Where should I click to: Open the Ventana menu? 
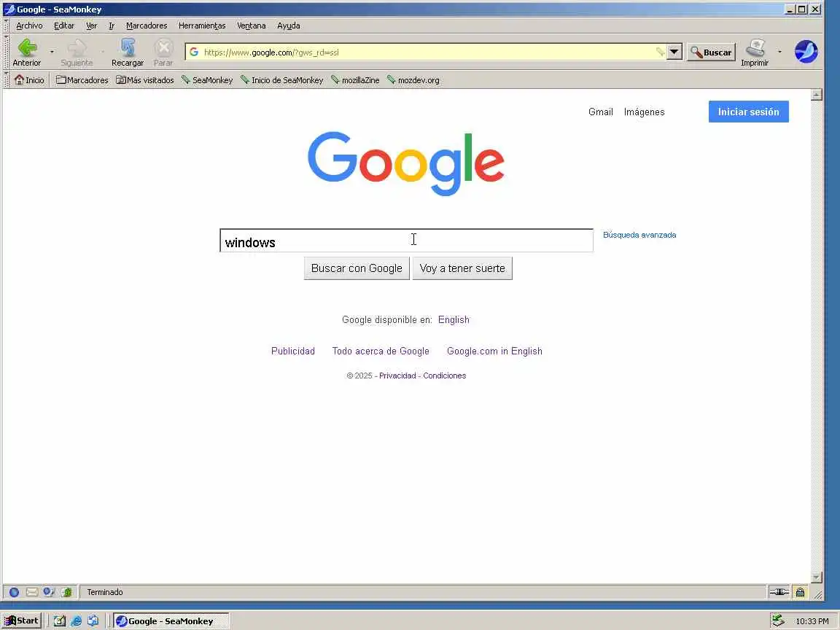coord(252,26)
